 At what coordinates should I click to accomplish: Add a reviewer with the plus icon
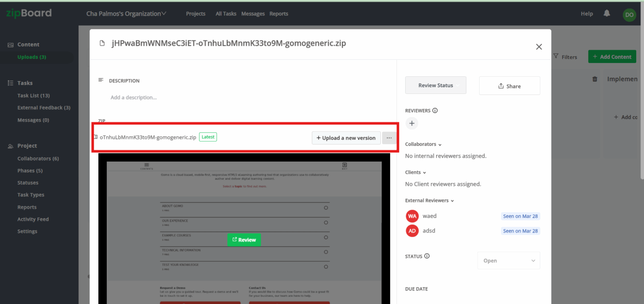pos(412,123)
